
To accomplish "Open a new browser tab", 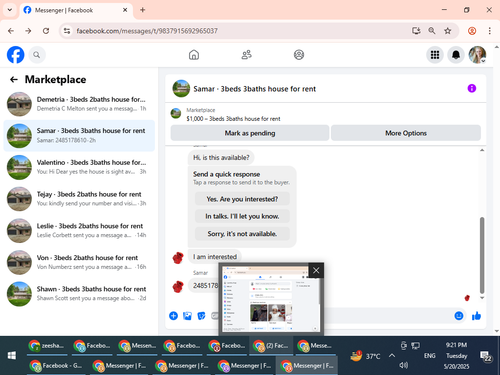I will [x=143, y=10].
